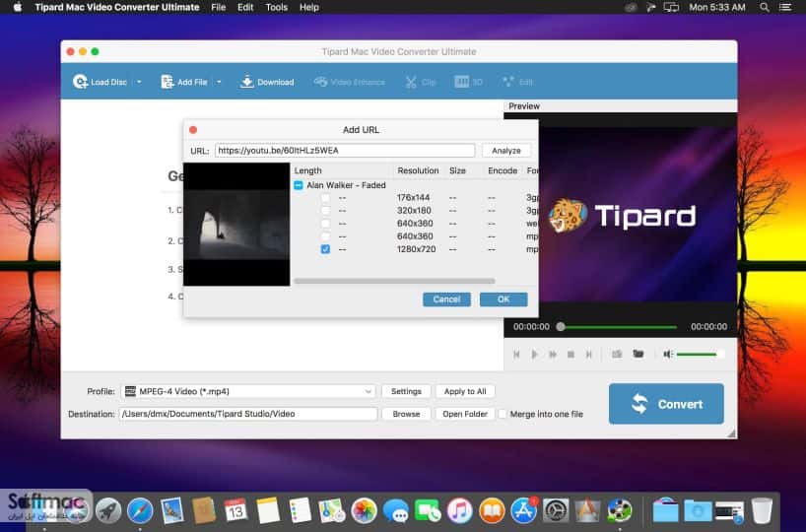806x532 pixels.
Task: Confirm with the OK button
Action: pyautogui.click(x=504, y=299)
